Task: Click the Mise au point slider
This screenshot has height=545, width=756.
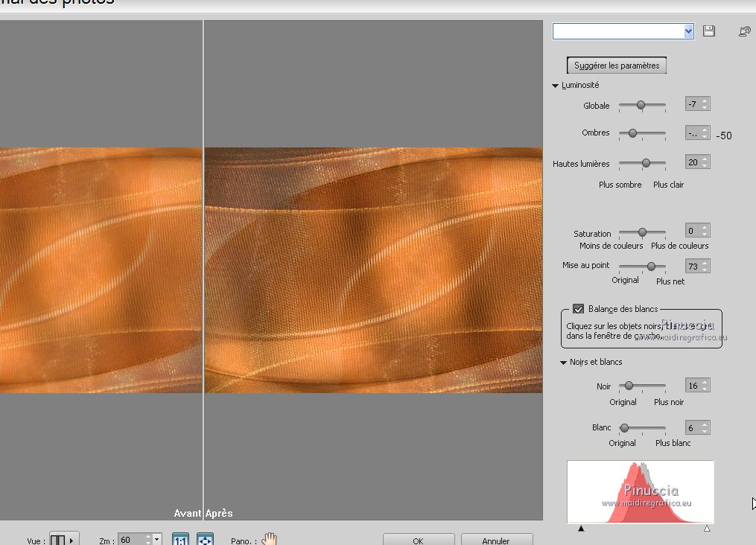Action: [642, 266]
